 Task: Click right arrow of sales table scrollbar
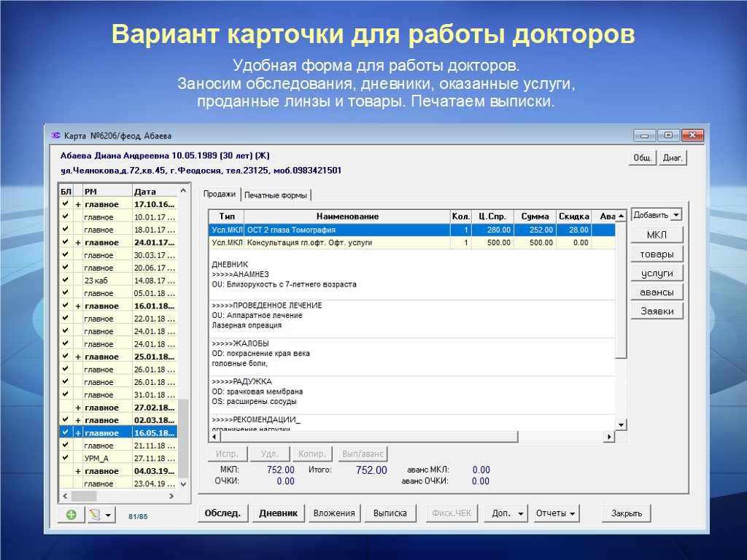tap(609, 437)
